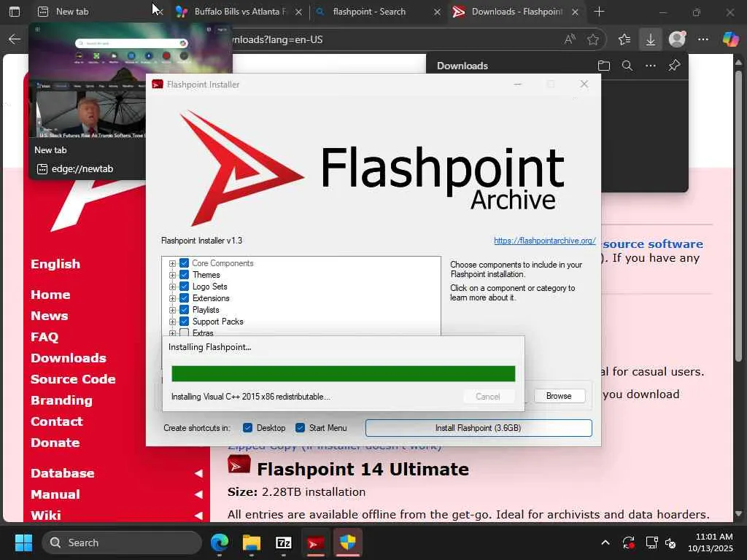Expand the Playlists tree node
747x560 pixels.
click(172, 310)
